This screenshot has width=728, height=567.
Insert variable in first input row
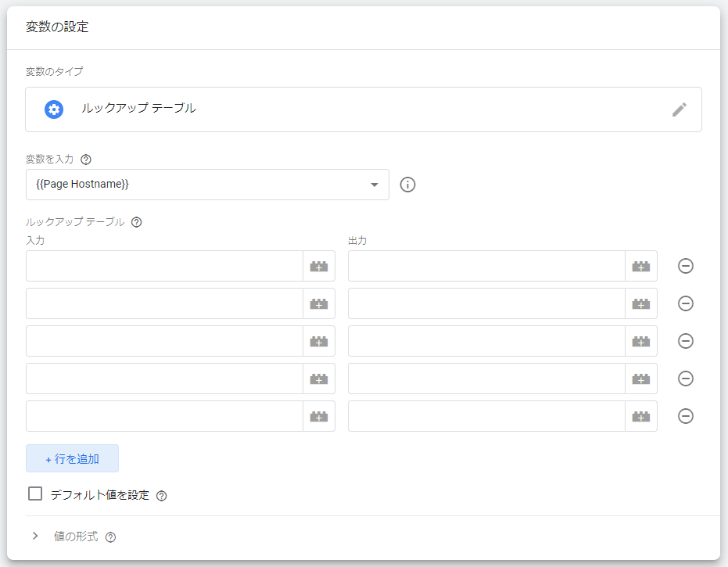click(319, 266)
